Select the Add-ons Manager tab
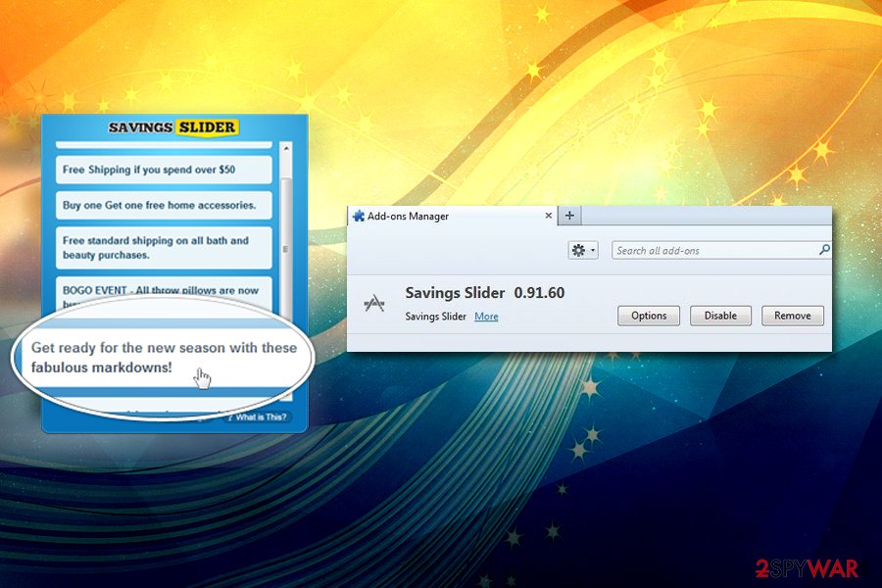The image size is (882, 588). (x=452, y=216)
